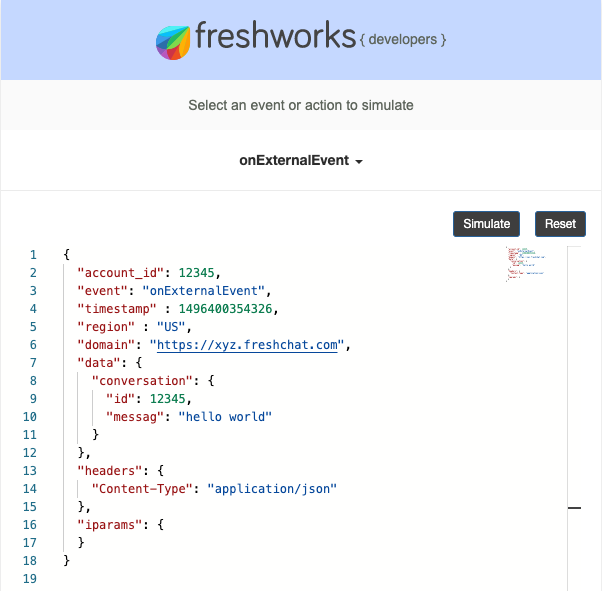Click the "conversation" key on line 8
602x591 pixels.
pyautogui.click(x=142, y=381)
